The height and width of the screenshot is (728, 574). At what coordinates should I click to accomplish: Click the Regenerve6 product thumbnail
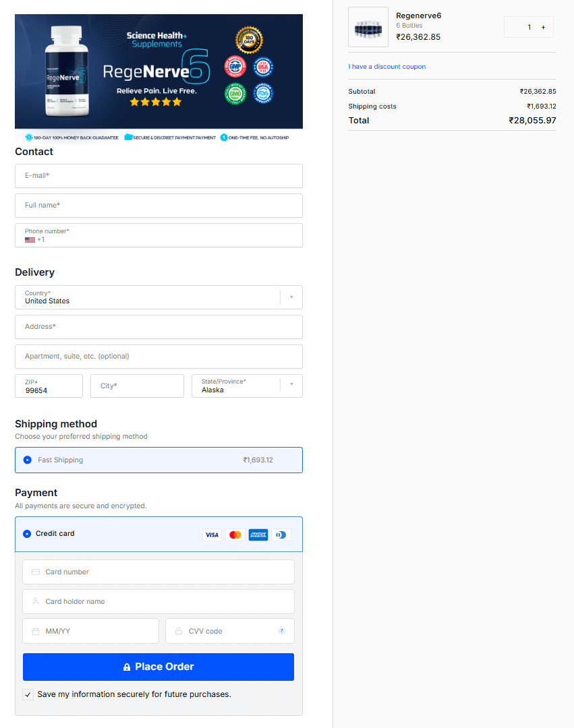click(x=368, y=27)
